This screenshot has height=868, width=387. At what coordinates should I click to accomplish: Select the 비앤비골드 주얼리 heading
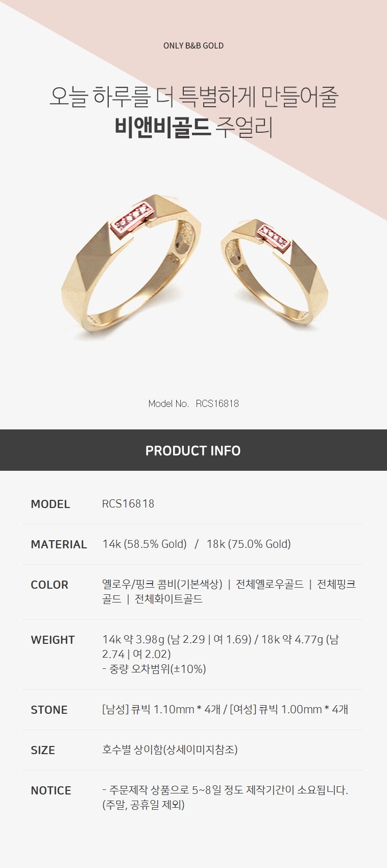(194, 128)
